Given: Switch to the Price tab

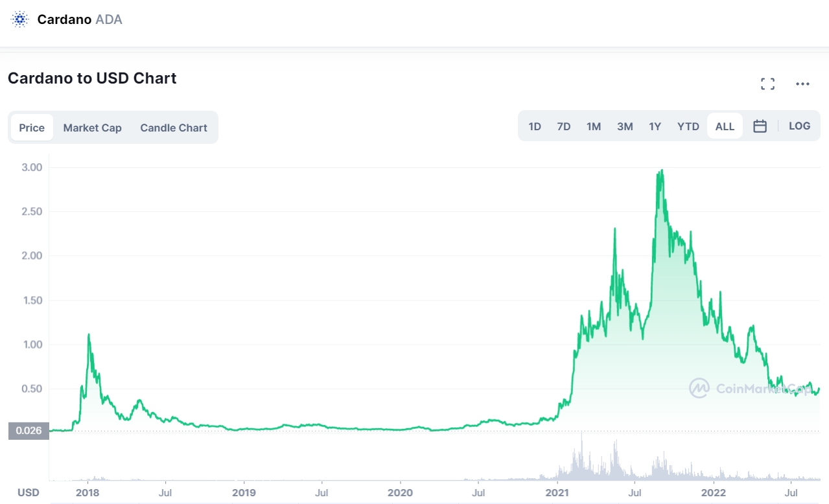Looking at the screenshot, I should [32, 128].
